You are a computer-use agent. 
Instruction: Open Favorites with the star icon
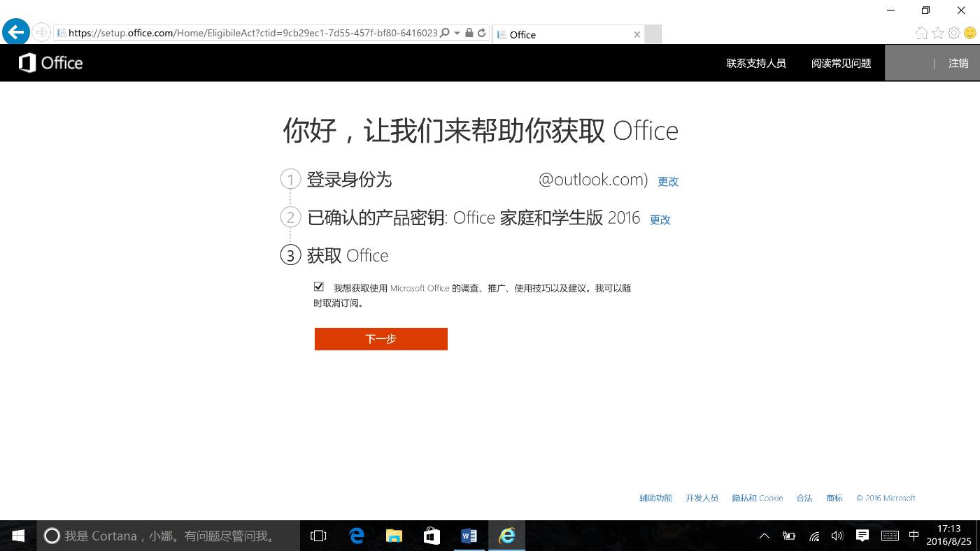[937, 32]
